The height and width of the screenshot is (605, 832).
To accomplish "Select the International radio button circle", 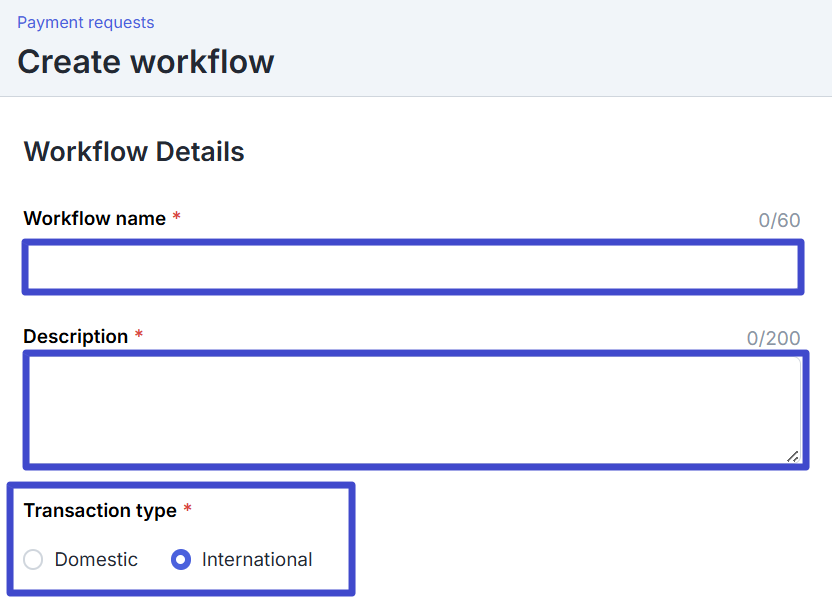I will click(181, 560).
